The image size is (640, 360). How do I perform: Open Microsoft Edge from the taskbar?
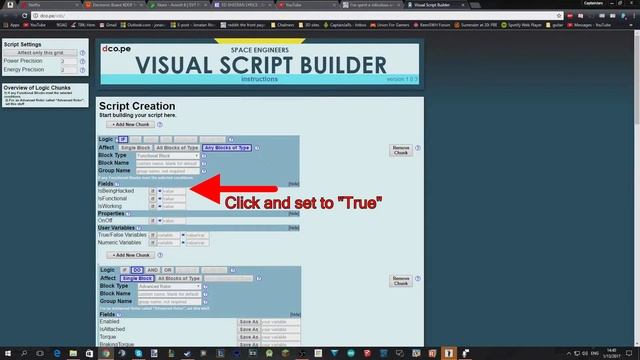(57, 353)
